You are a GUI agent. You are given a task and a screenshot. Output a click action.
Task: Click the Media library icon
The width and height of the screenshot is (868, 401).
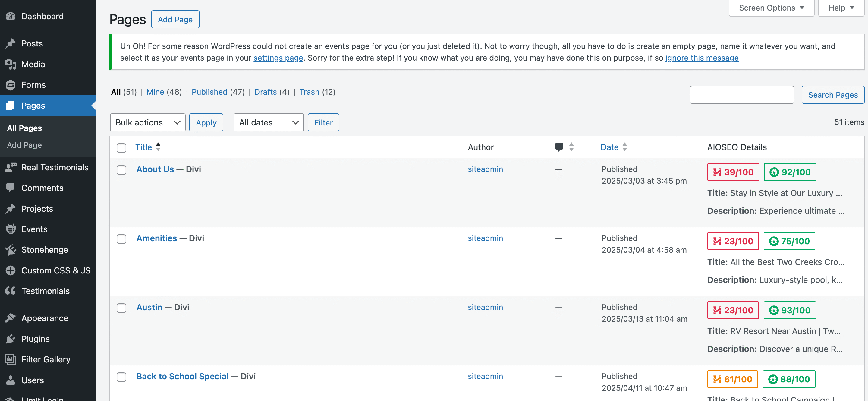(11, 64)
